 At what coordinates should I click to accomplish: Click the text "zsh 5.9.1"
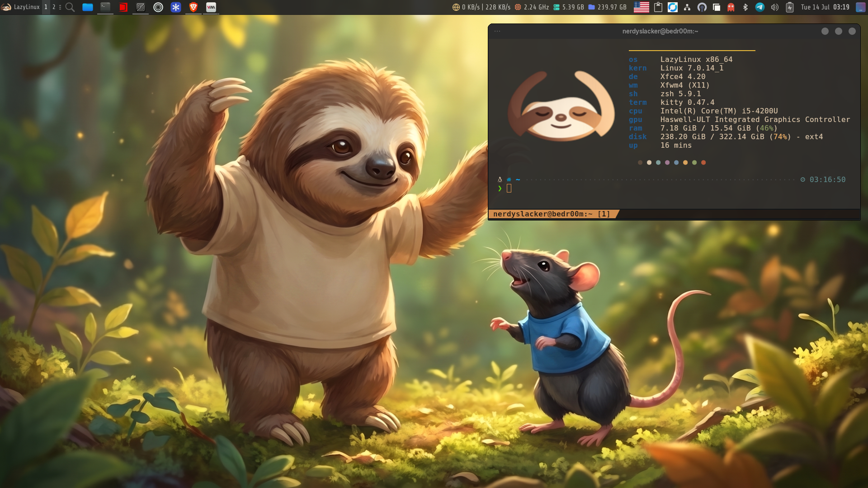(680, 94)
